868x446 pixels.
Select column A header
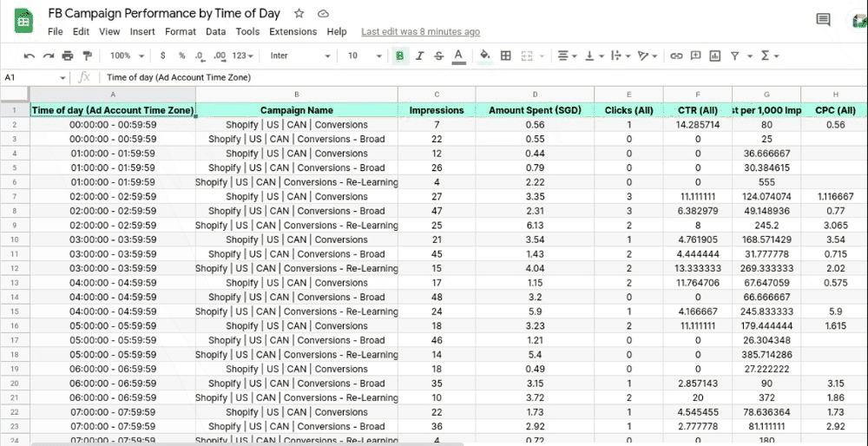click(x=113, y=94)
